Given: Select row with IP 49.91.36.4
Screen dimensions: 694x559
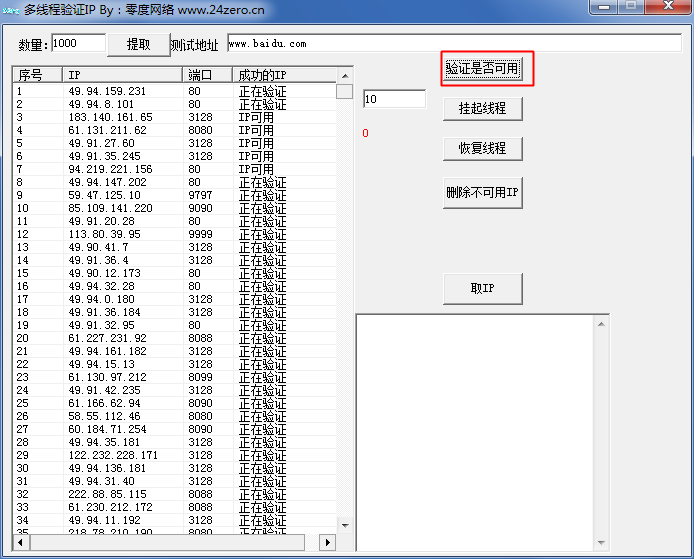Looking at the screenshot, I should tap(174, 260).
